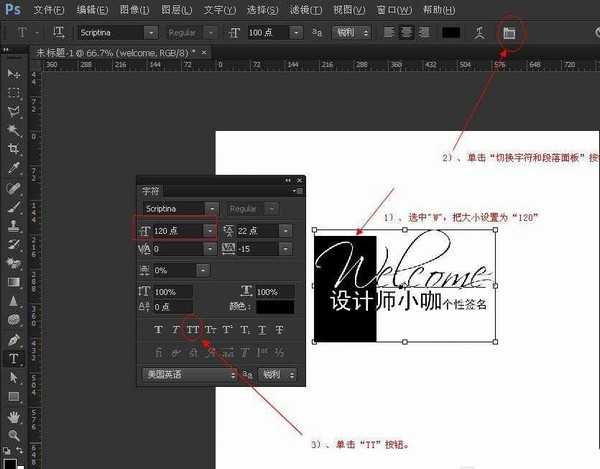Click the 字符 panel tab
This screenshot has width=600, height=469.
[150, 190]
